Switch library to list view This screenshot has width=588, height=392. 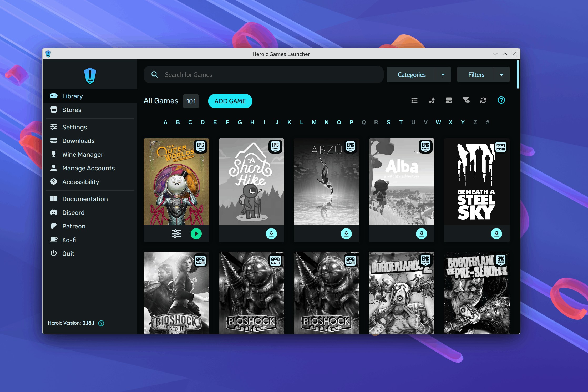point(414,100)
